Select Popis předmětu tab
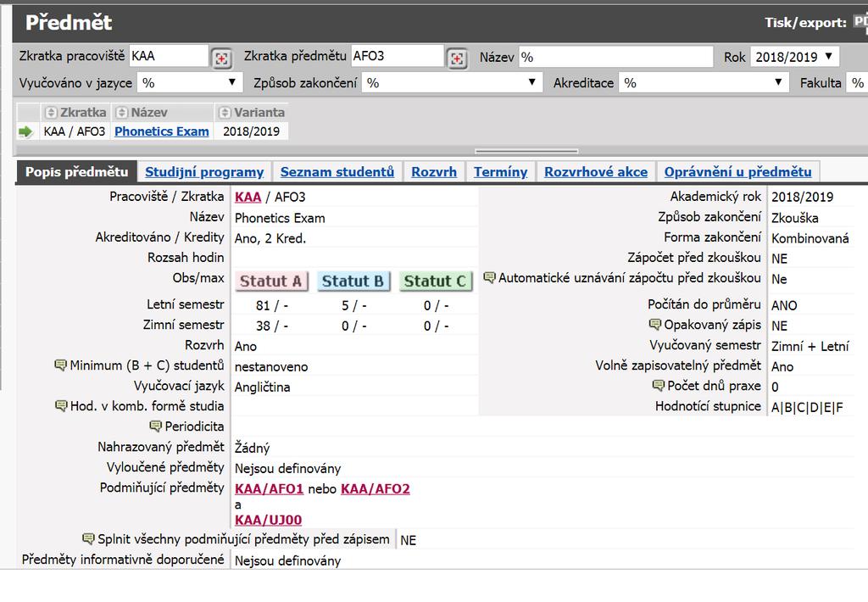 (x=77, y=171)
